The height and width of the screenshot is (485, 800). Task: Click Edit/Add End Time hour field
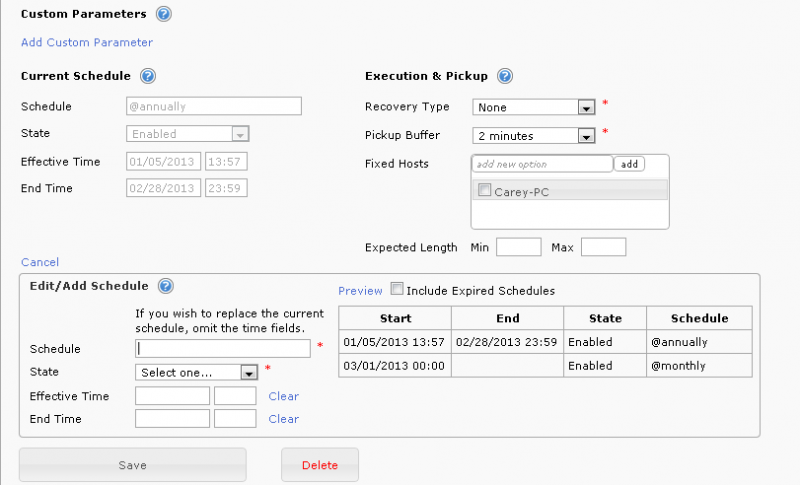pyautogui.click(x=235, y=419)
